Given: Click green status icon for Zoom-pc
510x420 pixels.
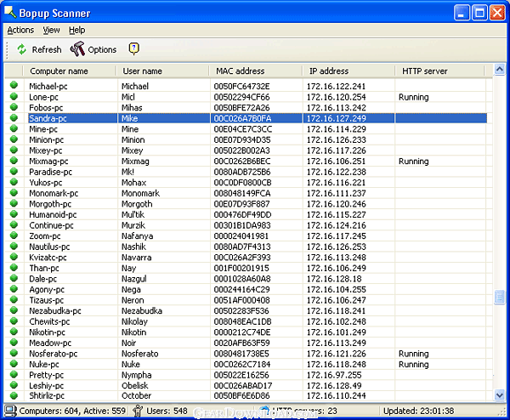Looking at the screenshot, I should [14, 236].
